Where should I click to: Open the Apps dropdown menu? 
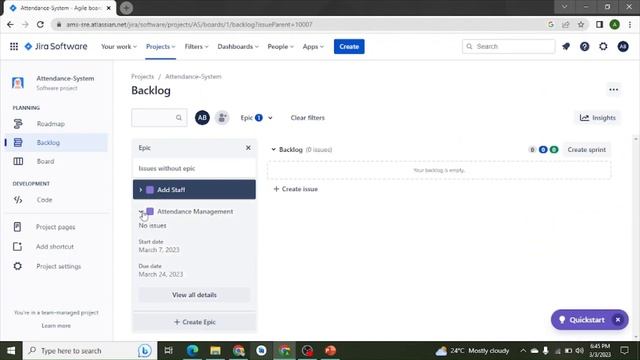point(313,47)
